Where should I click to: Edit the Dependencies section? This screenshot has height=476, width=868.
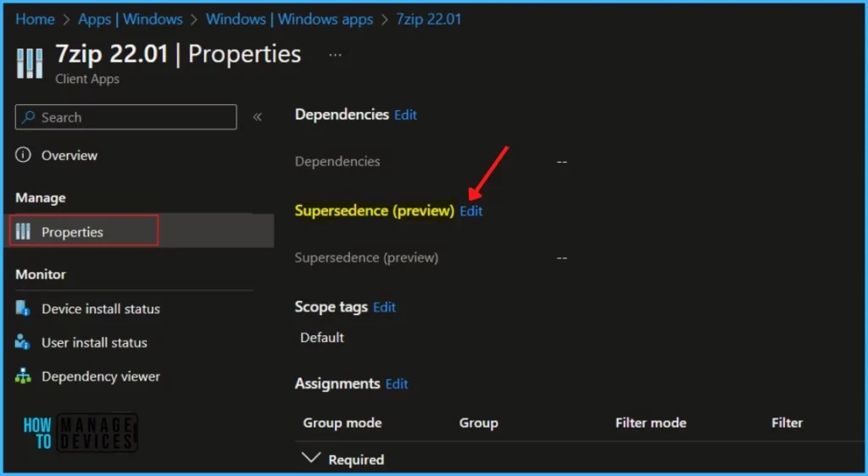(405, 115)
